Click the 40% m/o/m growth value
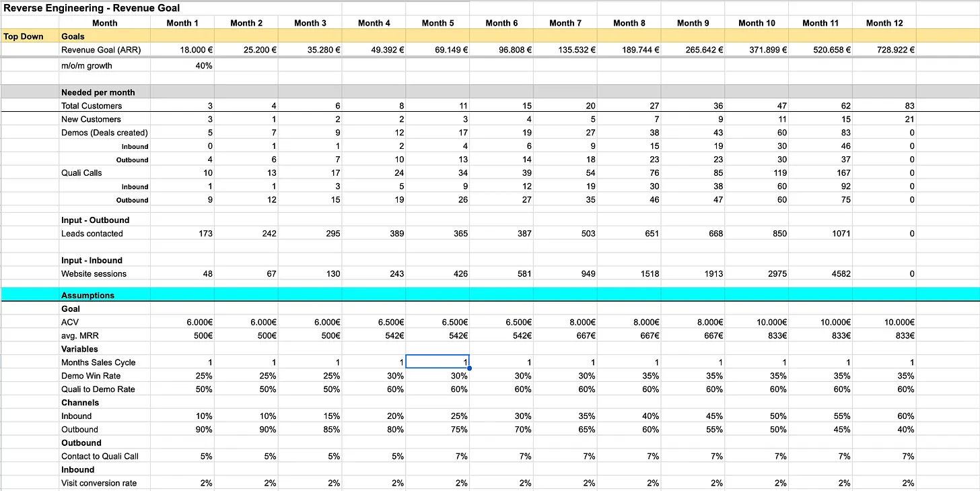980x491 pixels. click(204, 65)
